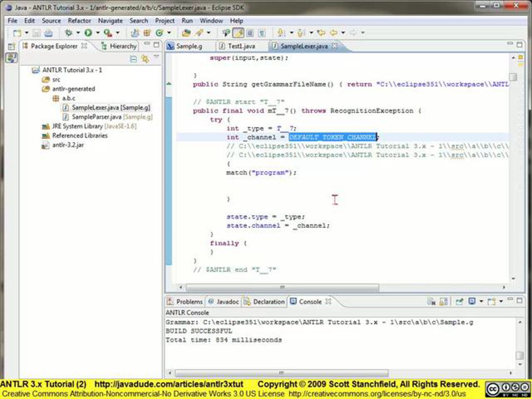Switch to the Sample.g editor tab
Image resolution: width=532 pixels, height=399 pixels.
coord(185,46)
